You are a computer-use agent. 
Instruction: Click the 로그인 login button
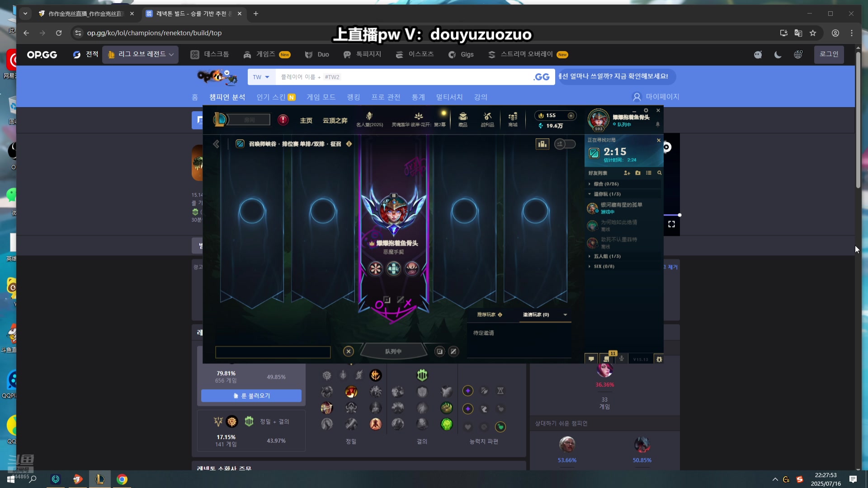(x=829, y=54)
